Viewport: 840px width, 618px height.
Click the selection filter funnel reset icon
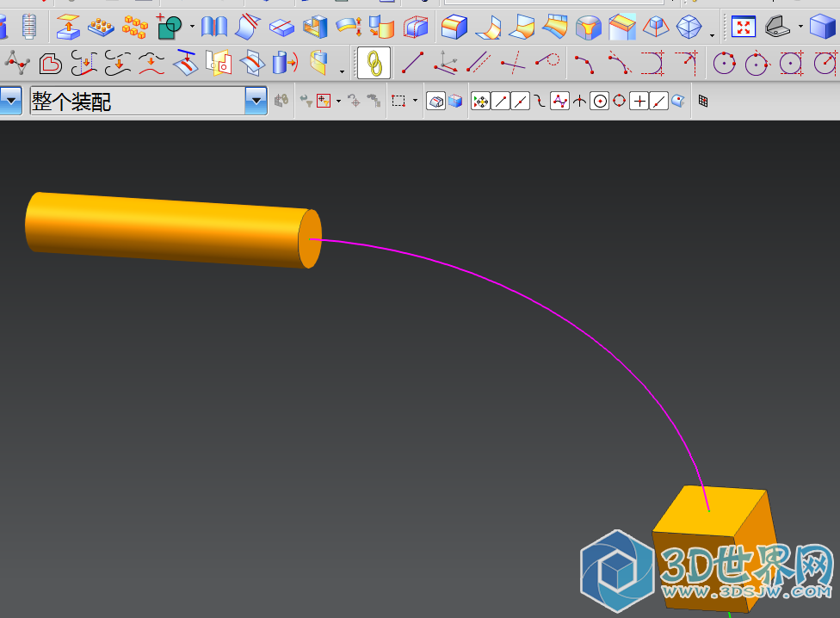[306, 101]
